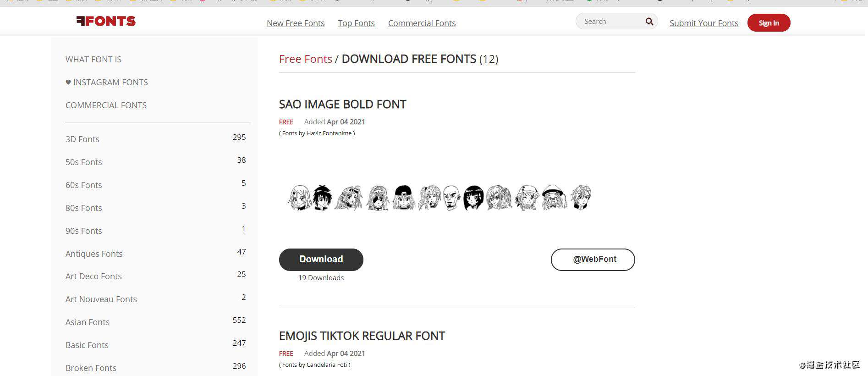Image resolution: width=868 pixels, height=376 pixels.
Task: Open Submit Your Fonts link
Action: 704,23
